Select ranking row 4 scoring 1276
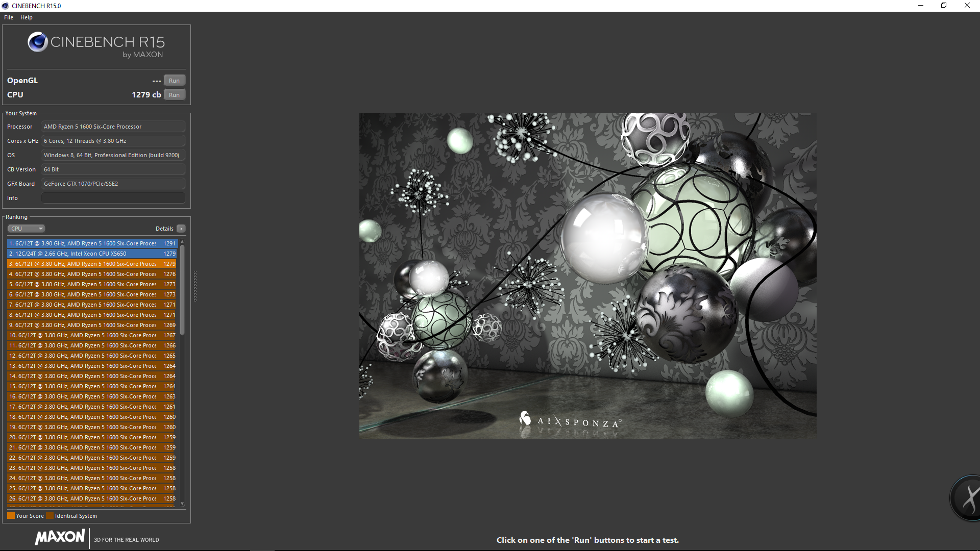This screenshot has width=980, height=551. pyautogui.click(x=92, y=274)
